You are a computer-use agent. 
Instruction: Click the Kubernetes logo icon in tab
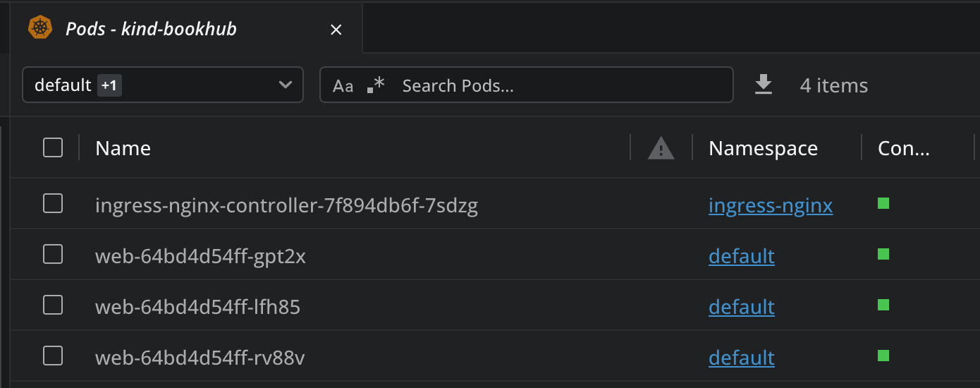click(39, 28)
